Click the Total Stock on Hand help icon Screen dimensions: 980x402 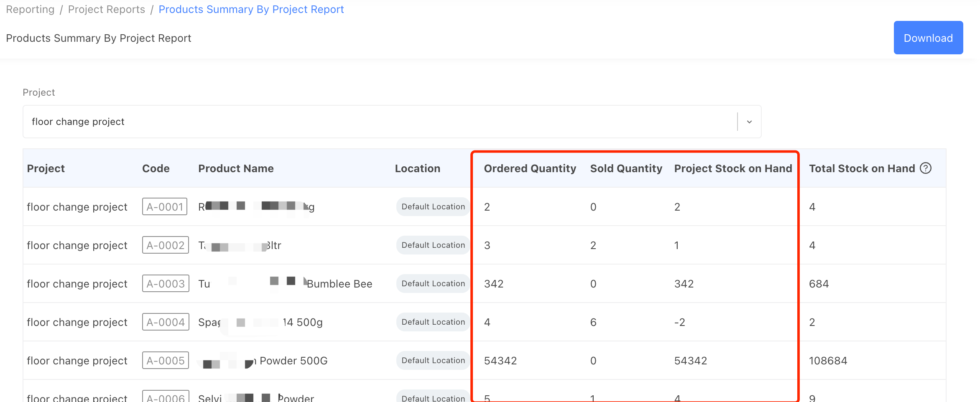[x=926, y=168]
